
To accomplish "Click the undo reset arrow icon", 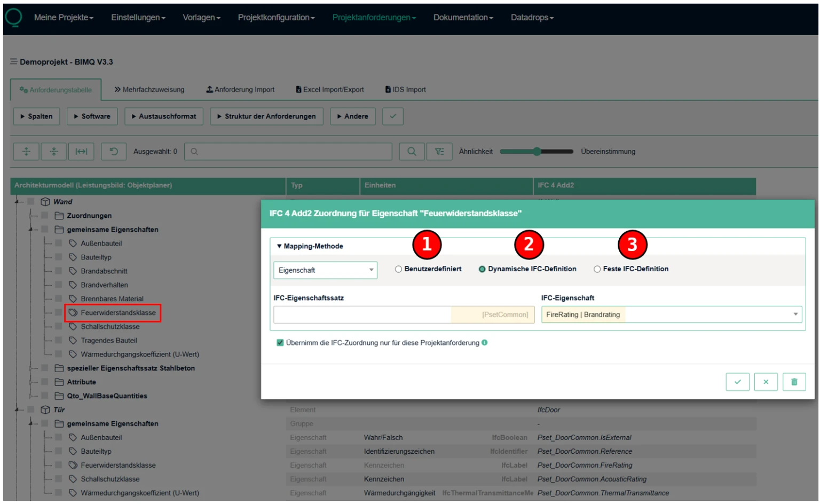I will click(114, 152).
